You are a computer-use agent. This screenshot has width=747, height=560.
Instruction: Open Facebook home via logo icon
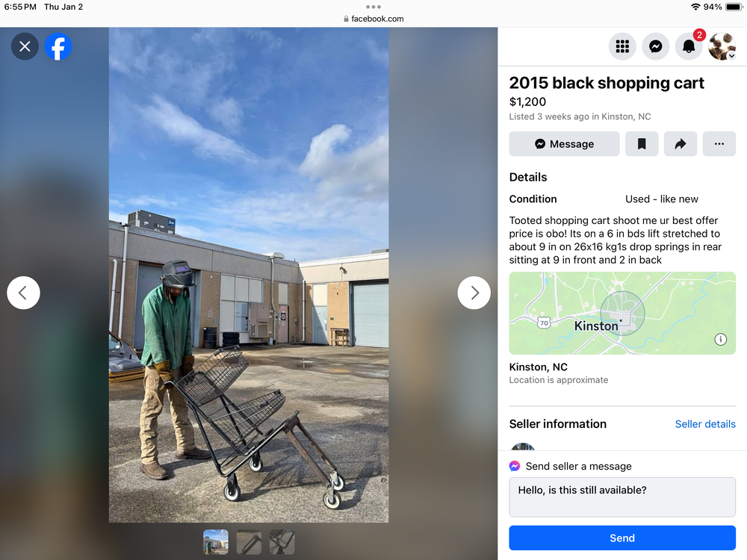click(58, 46)
